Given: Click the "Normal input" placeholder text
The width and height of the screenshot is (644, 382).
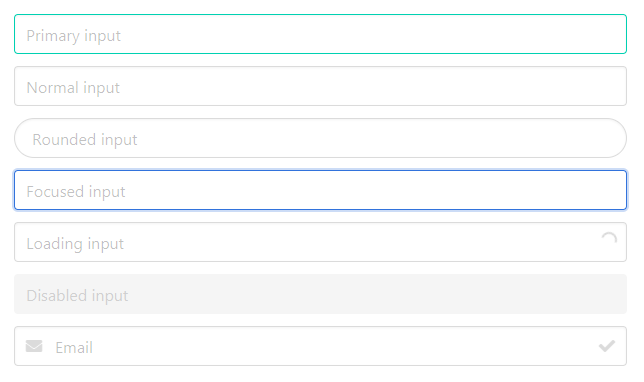Looking at the screenshot, I should click(73, 88).
